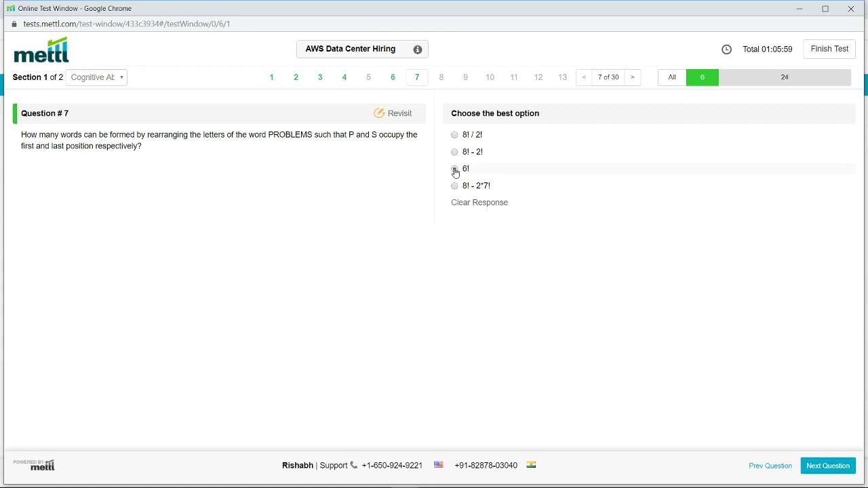This screenshot has height=488, width=868.
Task: Jump to current question 7 tab
Action: pyautogui.click(x=418, y=77)
